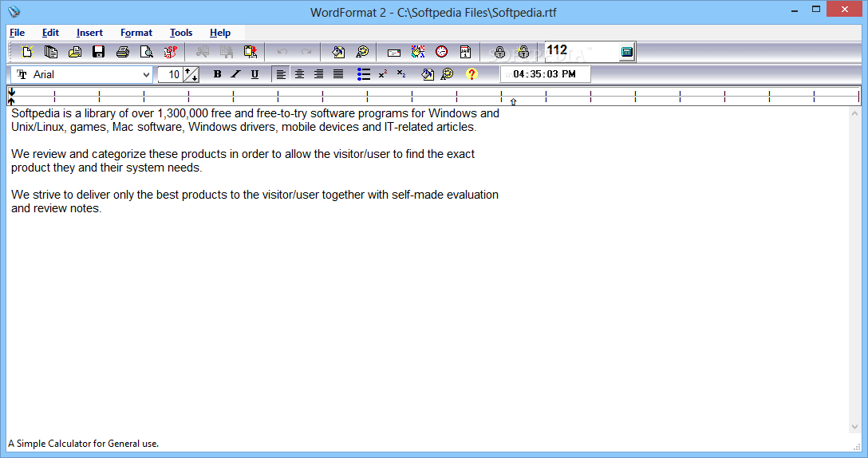The width and height of the screenshot is (868, 458).
Task: Open the Tools menu
Action: click(181, 33)
